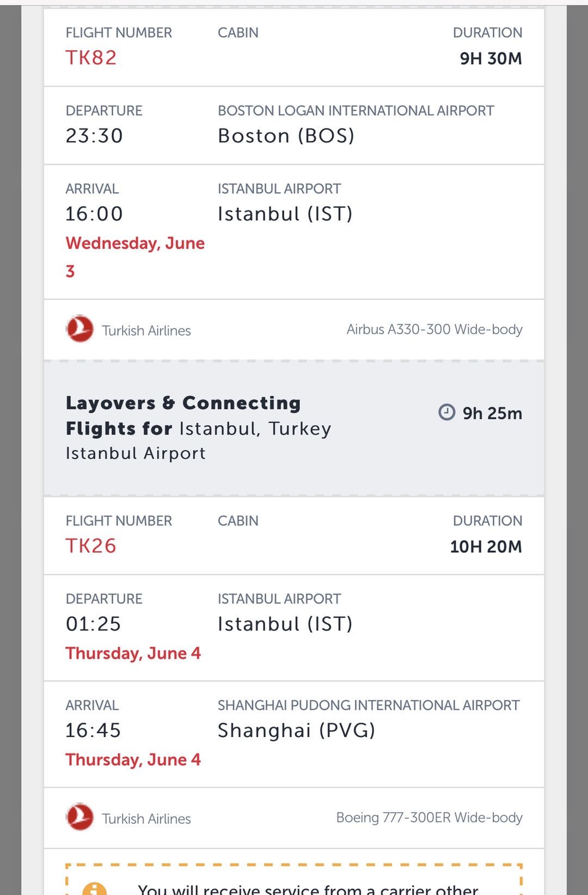Click the 9H 30M flight duration
Viewport: 588px width, 895px height.
click(491, 58)
